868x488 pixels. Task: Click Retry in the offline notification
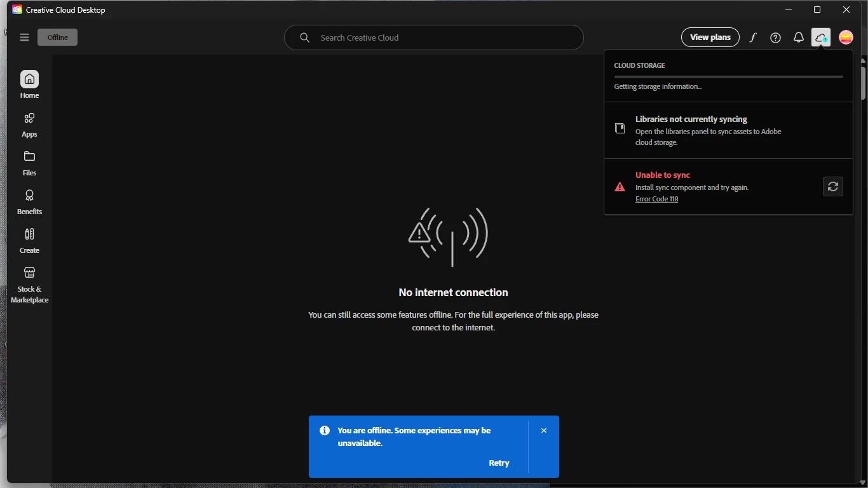click(x=499, y=463)
